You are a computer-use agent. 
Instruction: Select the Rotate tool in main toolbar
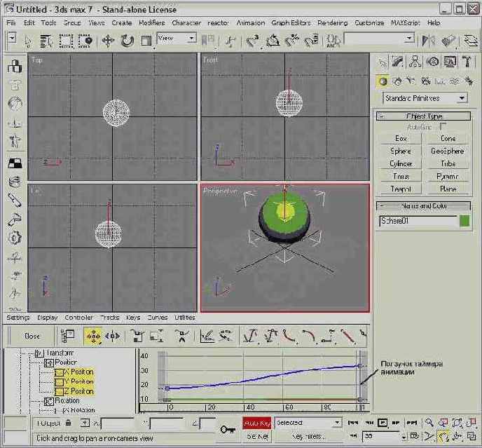tap(127, 41)
